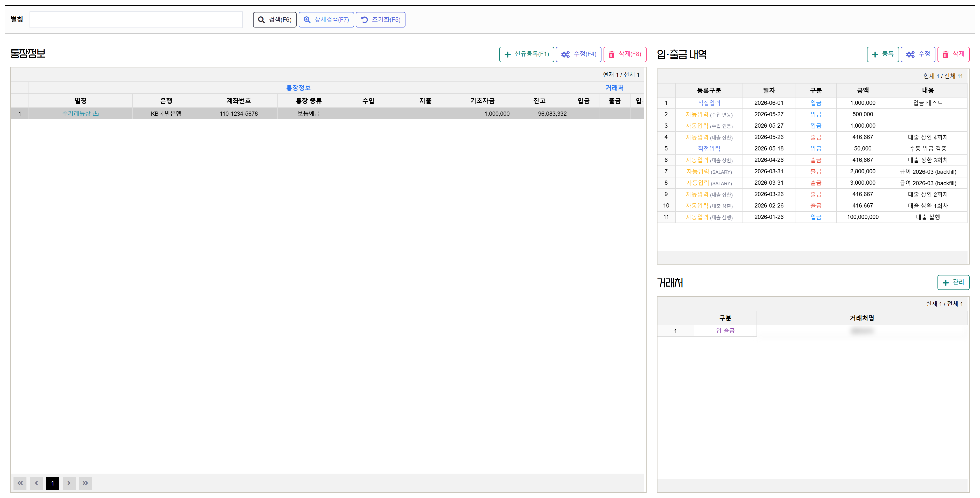Reset filters with 초기화(F5) button
Screen dimensions: 980x498
[x=380, y=19]
